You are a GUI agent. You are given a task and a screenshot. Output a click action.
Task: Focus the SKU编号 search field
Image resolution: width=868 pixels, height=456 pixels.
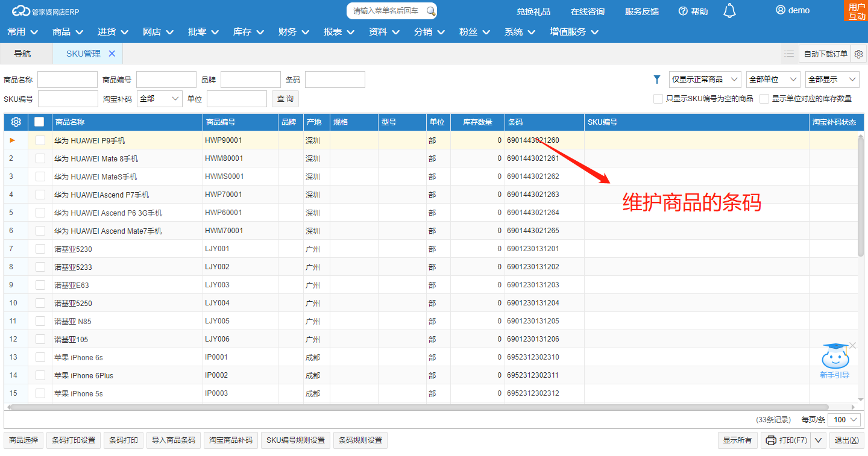(x=68, y=99)
